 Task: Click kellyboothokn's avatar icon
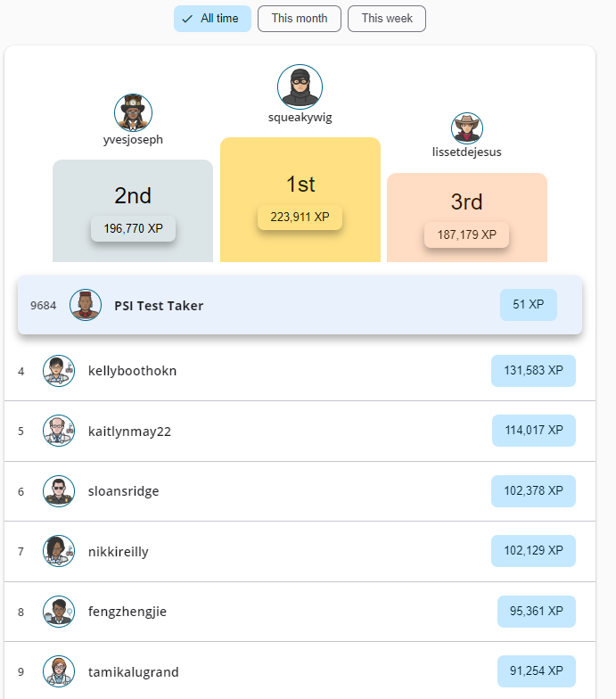(59, 371)
